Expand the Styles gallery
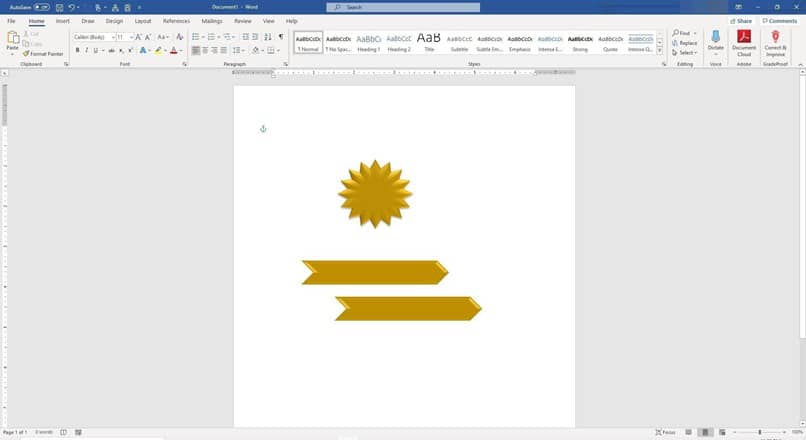This screenshot has width=806, height=440. pos(660,51)
